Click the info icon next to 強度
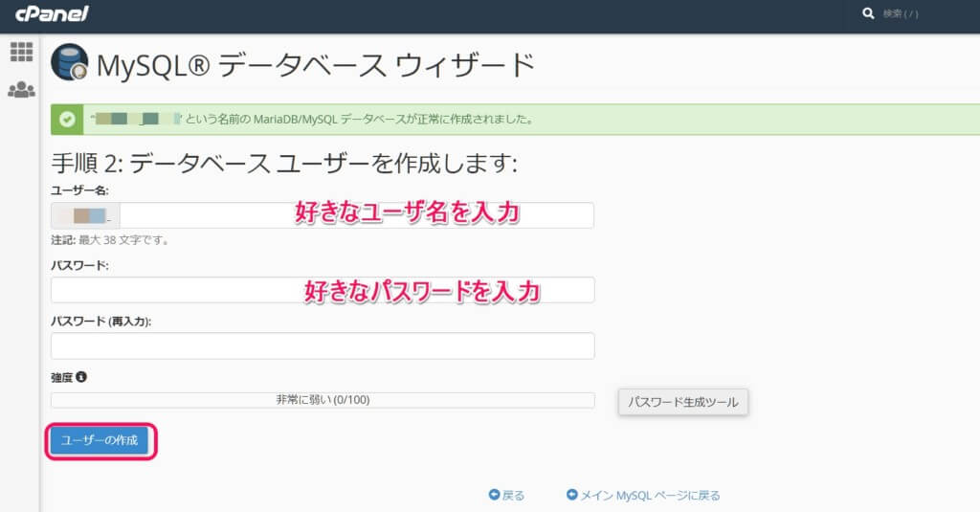 click(81, 377)
